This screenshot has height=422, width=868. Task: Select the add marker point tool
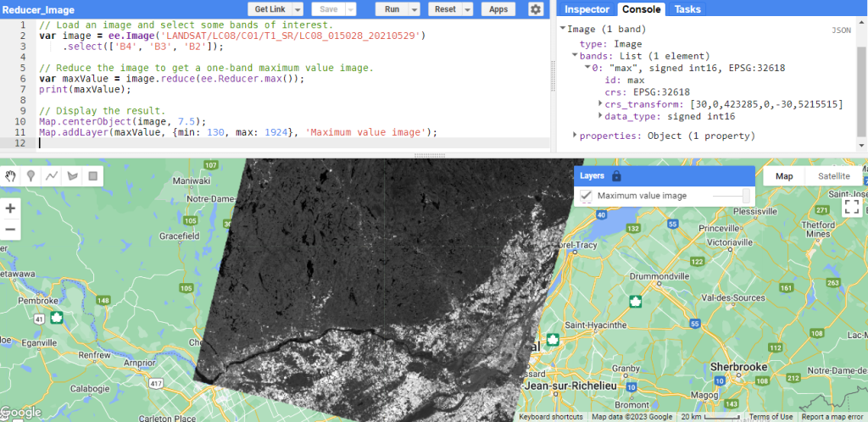pyautogui.click(x=31, y=176)
